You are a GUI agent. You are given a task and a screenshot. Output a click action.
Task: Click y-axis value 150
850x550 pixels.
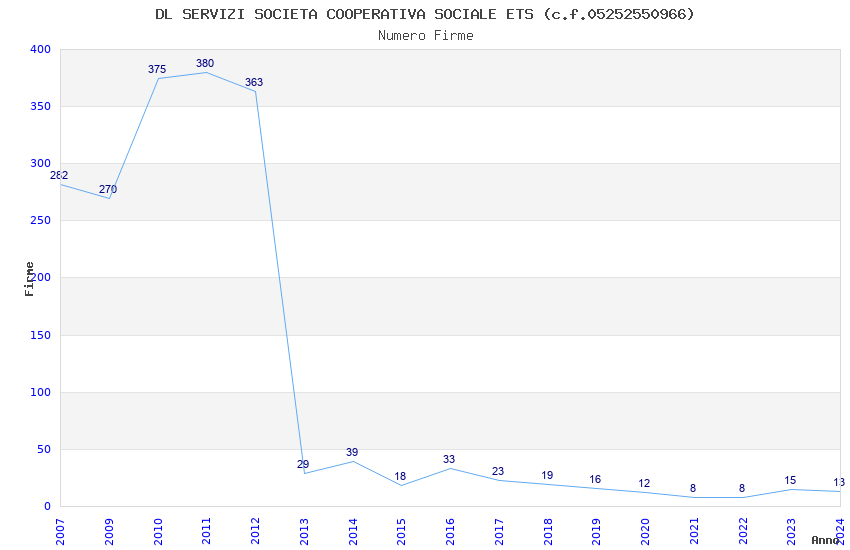pyautogui.click(x=40, y=335)
